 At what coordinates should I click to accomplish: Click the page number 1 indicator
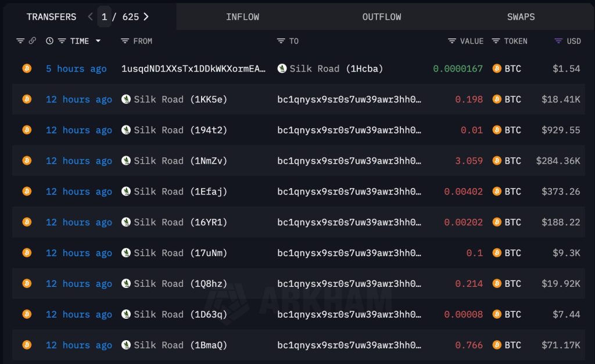pos(105,17)
